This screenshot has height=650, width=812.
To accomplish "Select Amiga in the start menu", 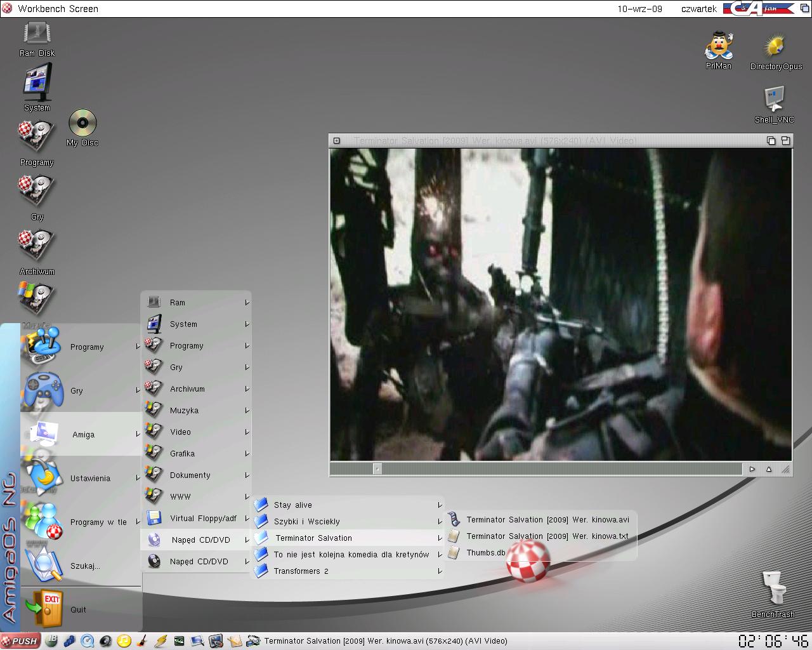I will (81, 434).
